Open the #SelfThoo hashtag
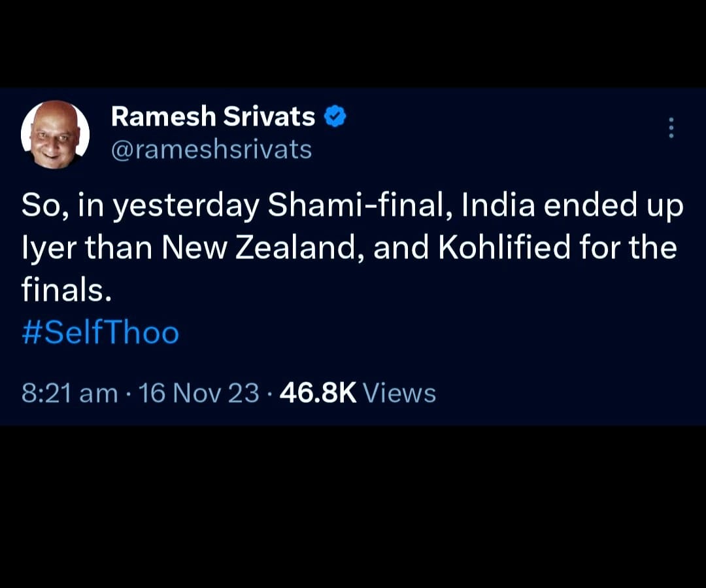706x588 pixels. click(x=101, y=332)
